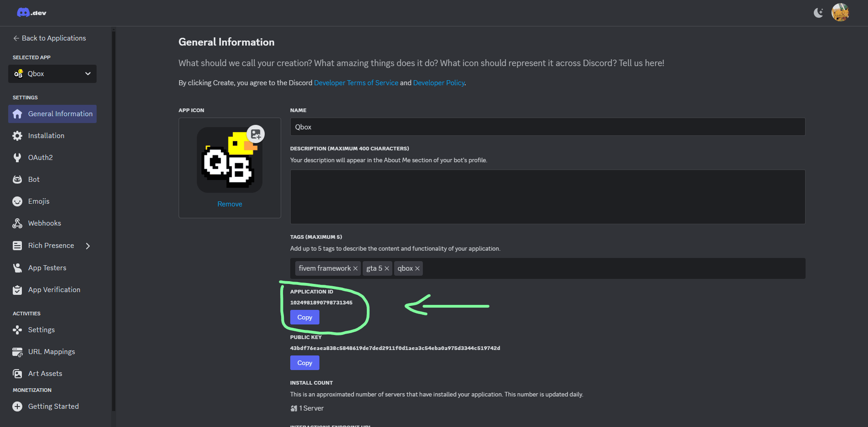
Task: Open URL Mappings settings
Action: pyautogui.click(x=51, y=351)
